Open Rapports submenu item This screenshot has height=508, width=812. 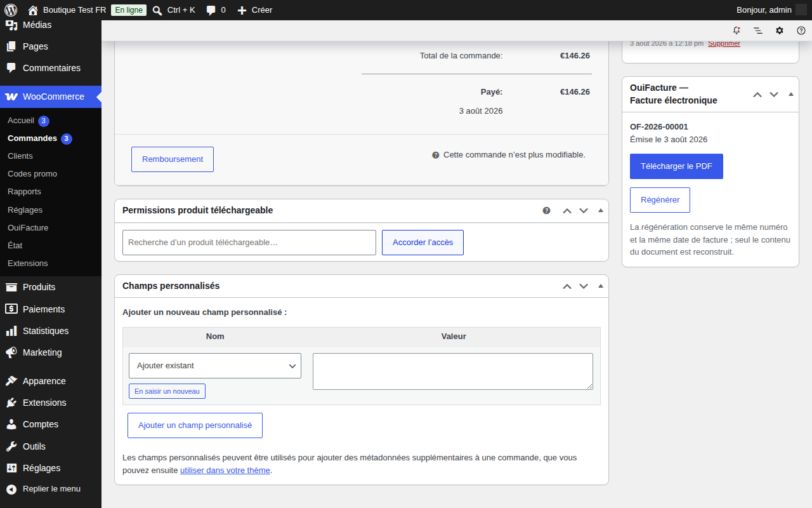[24, 192]
